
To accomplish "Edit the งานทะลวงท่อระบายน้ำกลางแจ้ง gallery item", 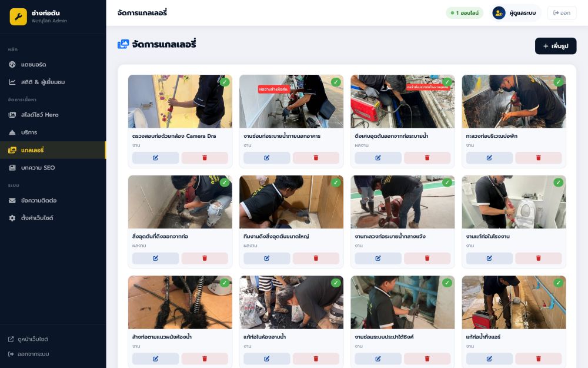I will (378, 258).
